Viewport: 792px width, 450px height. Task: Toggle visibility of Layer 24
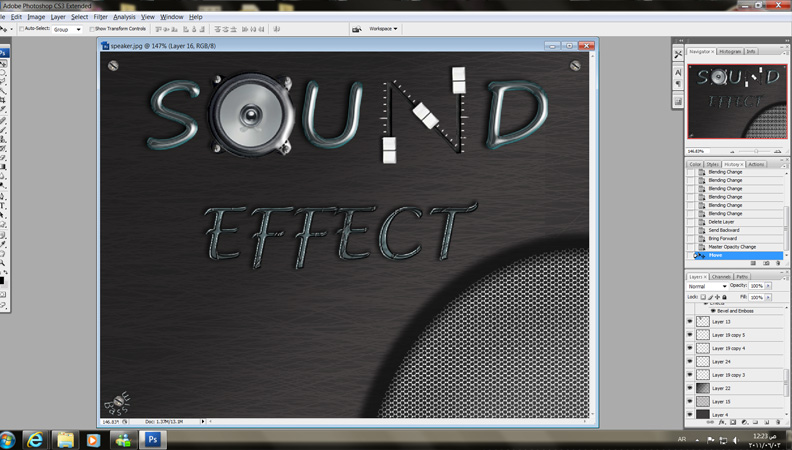coord(689,361)
